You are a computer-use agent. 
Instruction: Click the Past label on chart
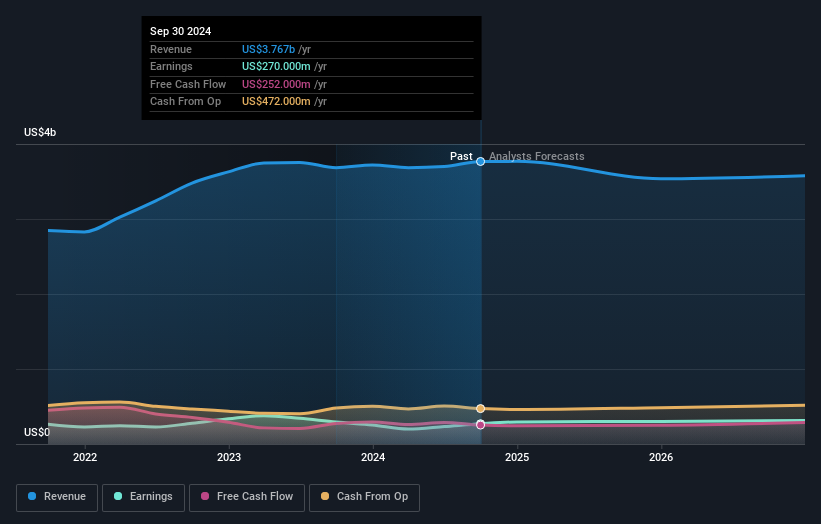(x=461, y=157)
